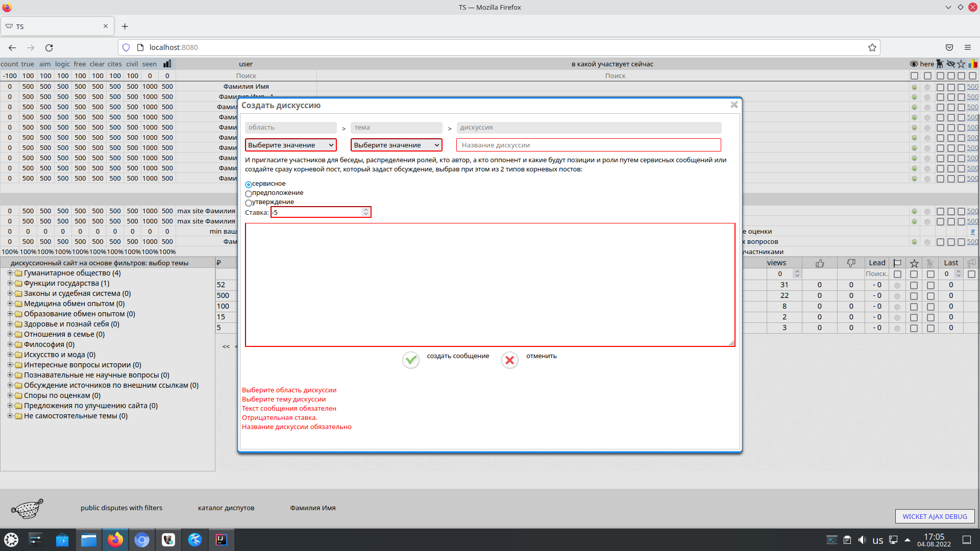The height and width of the screenshot is (551, 980).
Task: Click the thumbs down column header icon
Action: click(x=851, y=263)
